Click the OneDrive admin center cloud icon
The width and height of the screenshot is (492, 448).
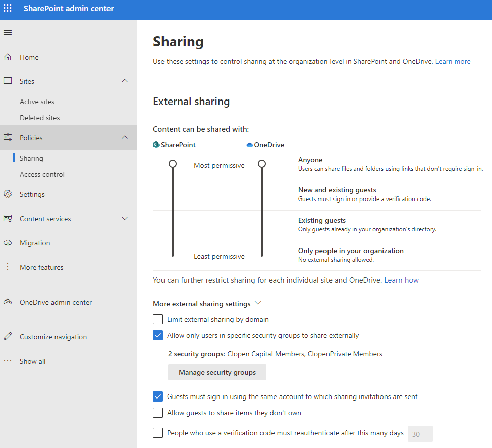click(8, 302)
